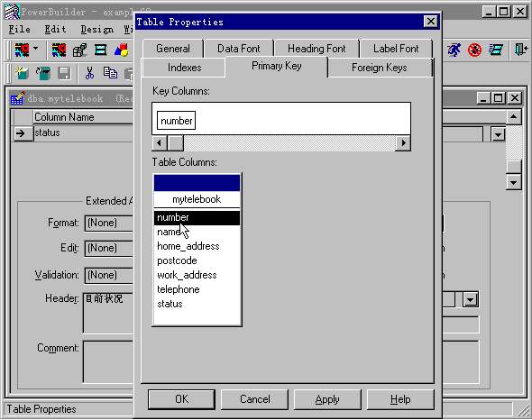
Task: Expand the dropdown arrow in status row
Action: 498,134
